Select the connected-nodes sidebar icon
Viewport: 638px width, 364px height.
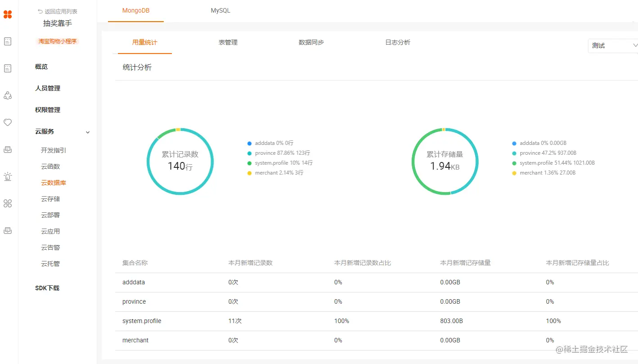point(8,95)
